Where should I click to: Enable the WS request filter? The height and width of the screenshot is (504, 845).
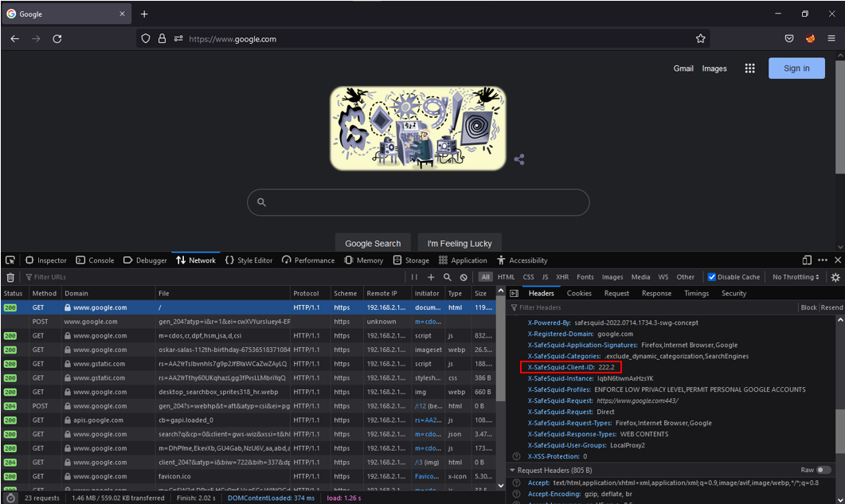pyautogui.click(x=663, y=277)
